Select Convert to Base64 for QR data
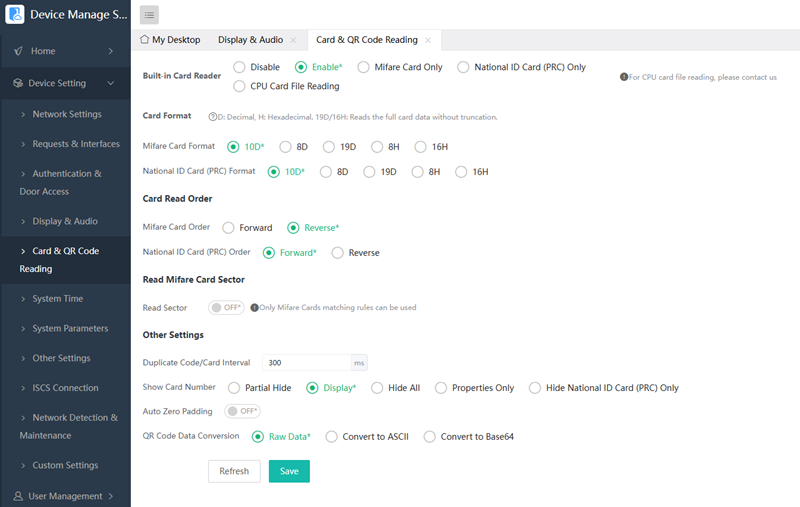 [x=430, y=437]
